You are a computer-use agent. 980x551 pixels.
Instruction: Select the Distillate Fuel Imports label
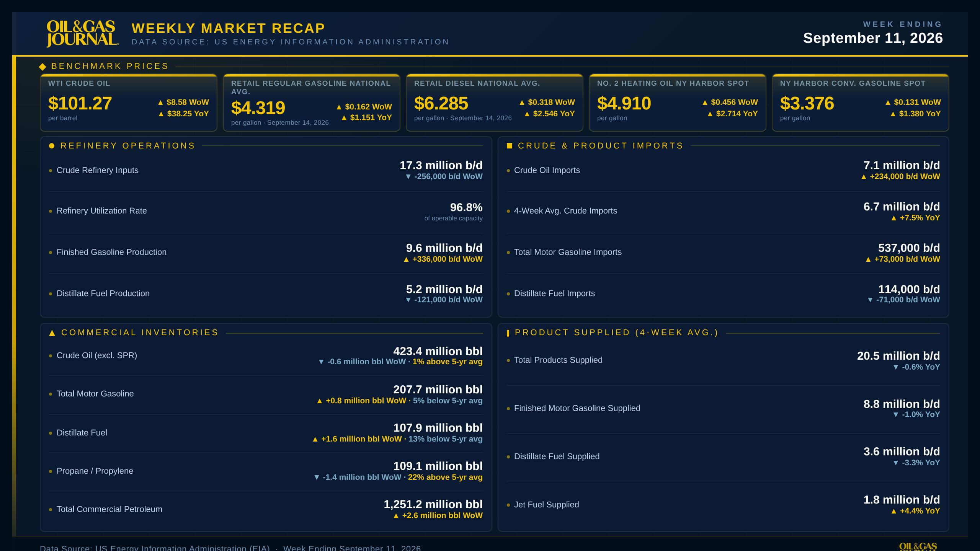pyautogui.click(x=554, y=293)
